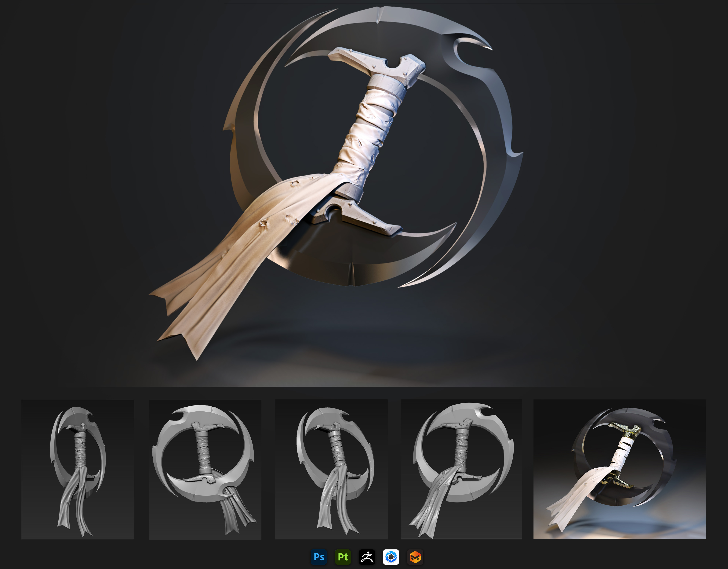728x569 pixels.
Task: Open the second thumbnail showing back view
Action: pyautogui.click(x=205, y=469)
